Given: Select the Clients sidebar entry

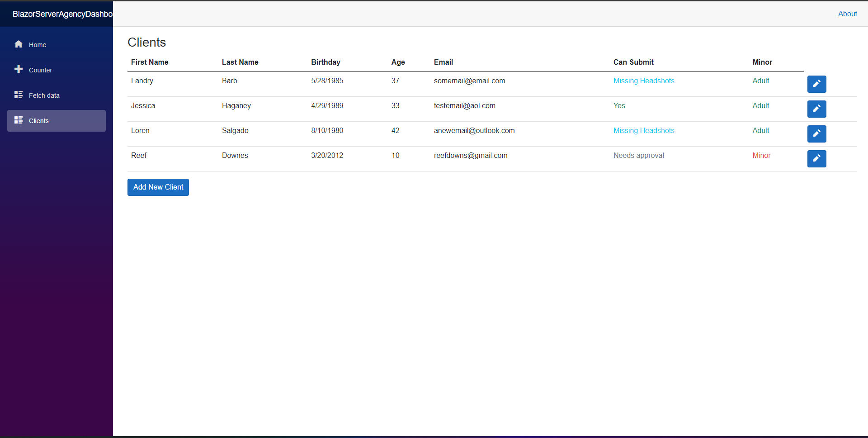Looking at the screenshot, I should 39,120.
